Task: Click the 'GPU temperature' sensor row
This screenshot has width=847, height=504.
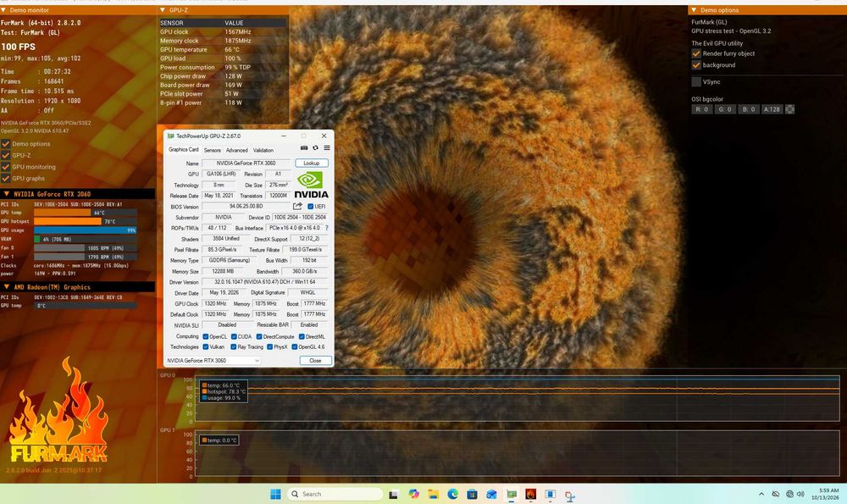Action: (223, 49)
